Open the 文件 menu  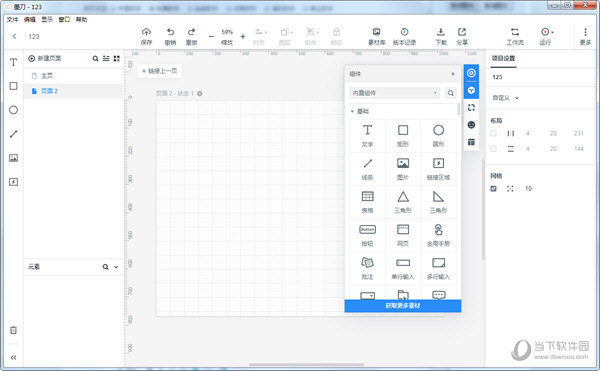[12, 20]
